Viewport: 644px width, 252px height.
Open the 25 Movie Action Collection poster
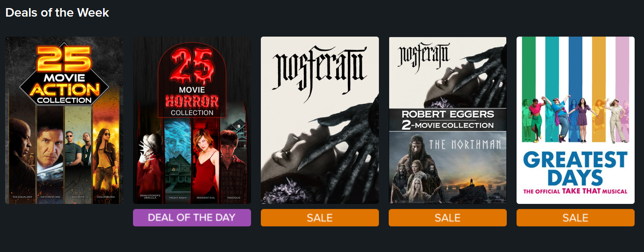pos(64,120)
